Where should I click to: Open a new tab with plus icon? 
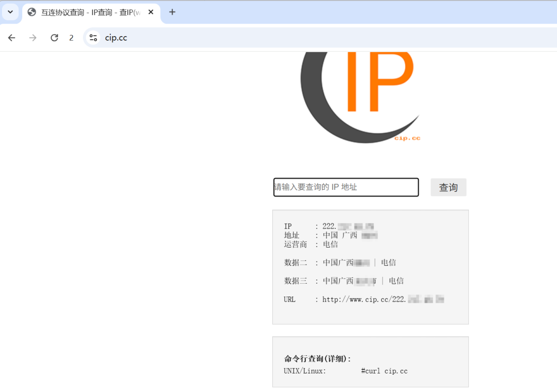[x=172, y=12]
